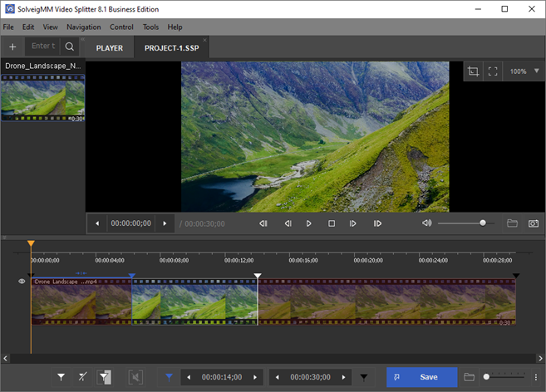Open the File menu

click(x=8, y=27)
